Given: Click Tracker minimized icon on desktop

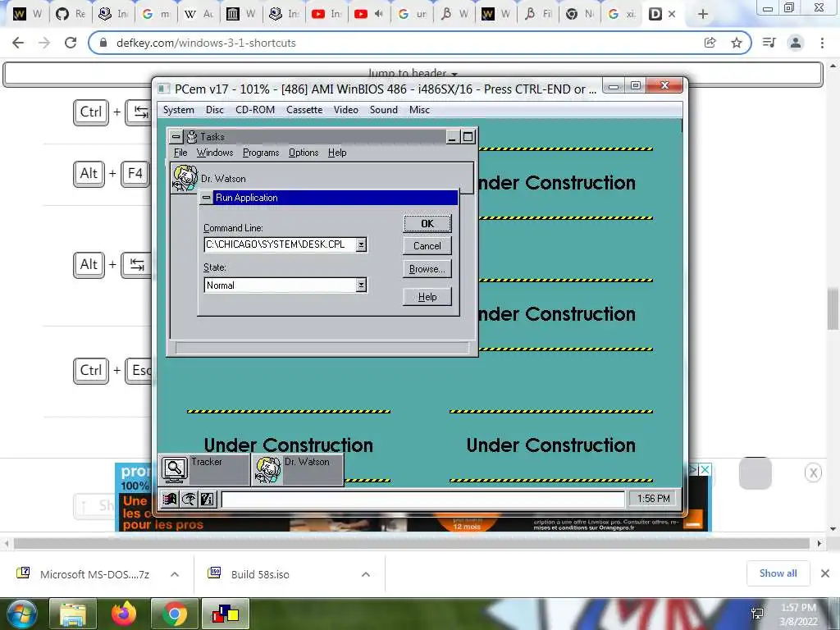Looking at the screenshot, I should click(203, 470).
